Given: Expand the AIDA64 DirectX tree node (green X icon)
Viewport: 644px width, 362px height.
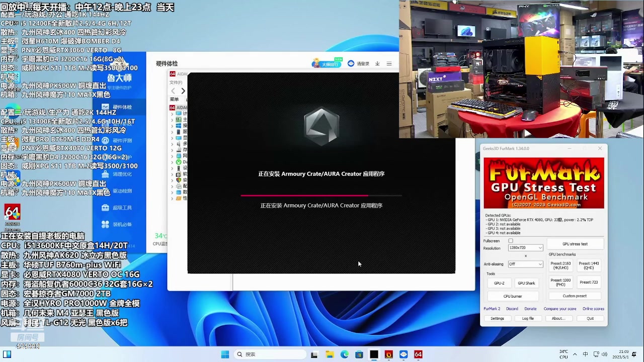Looking at the screenshot, I should tap(172, 162).
